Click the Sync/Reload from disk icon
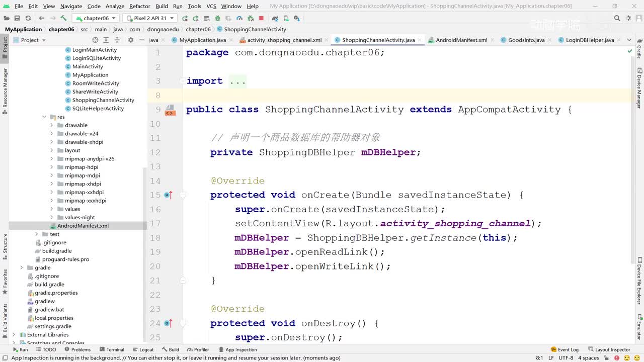644x362 pixels. pos(28,18)
